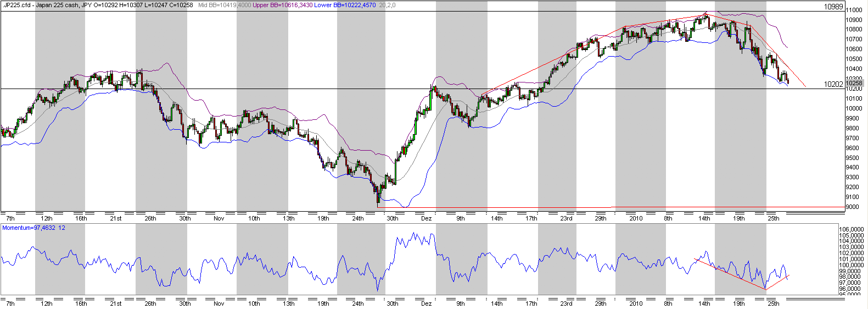Click the 100,0000 momentum axis value
This screenshot has height=309, width=868.
tap(853, 265)
